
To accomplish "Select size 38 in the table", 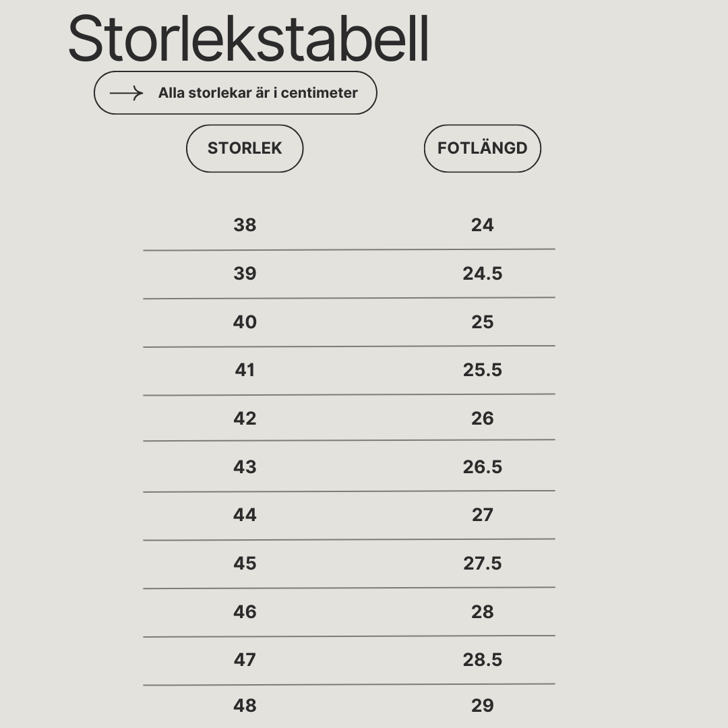I will point(245,225).
